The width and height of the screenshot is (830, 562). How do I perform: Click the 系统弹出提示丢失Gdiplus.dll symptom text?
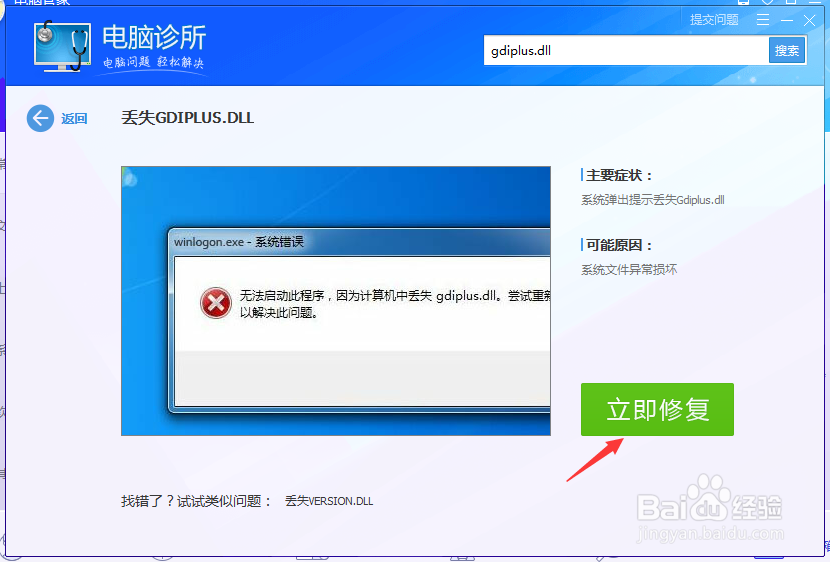[653, 200]
